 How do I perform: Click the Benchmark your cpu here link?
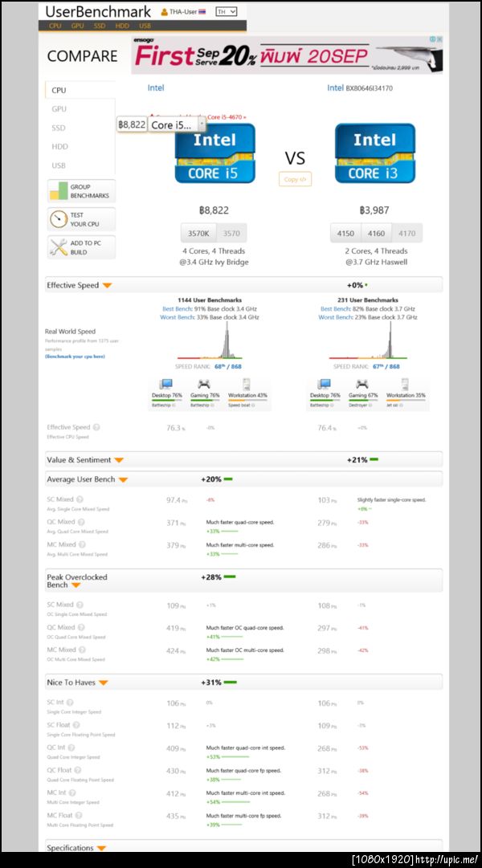click(75, 357)
